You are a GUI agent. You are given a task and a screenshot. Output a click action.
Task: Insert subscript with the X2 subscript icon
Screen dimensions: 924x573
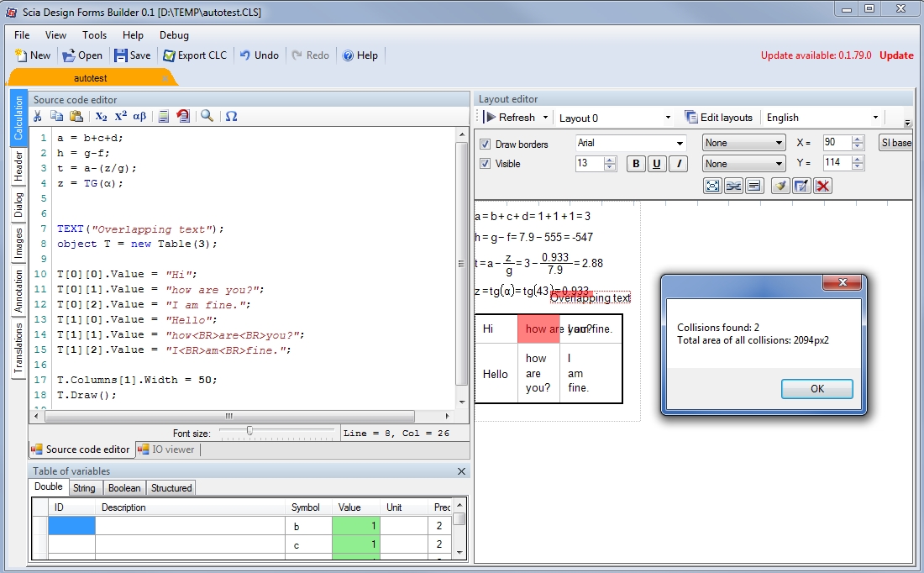point(102,116)
